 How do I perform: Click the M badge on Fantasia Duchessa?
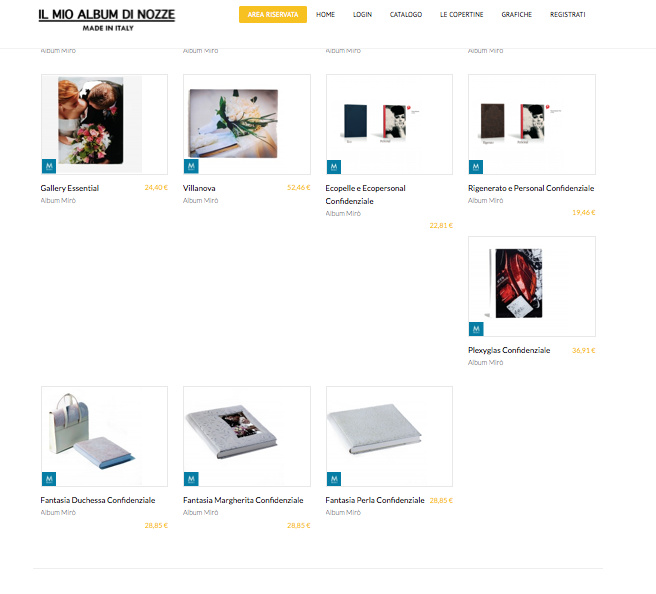[x=49, y=479]
